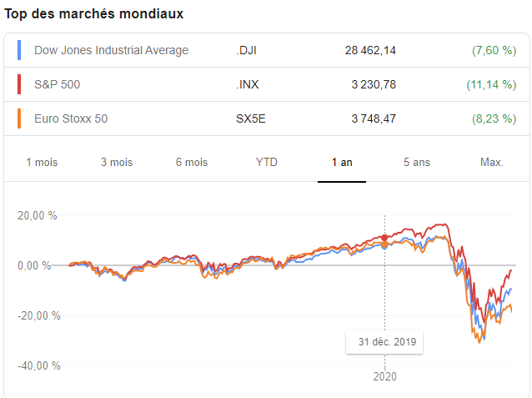Select the 1 mois time range tab

point(42,163)
